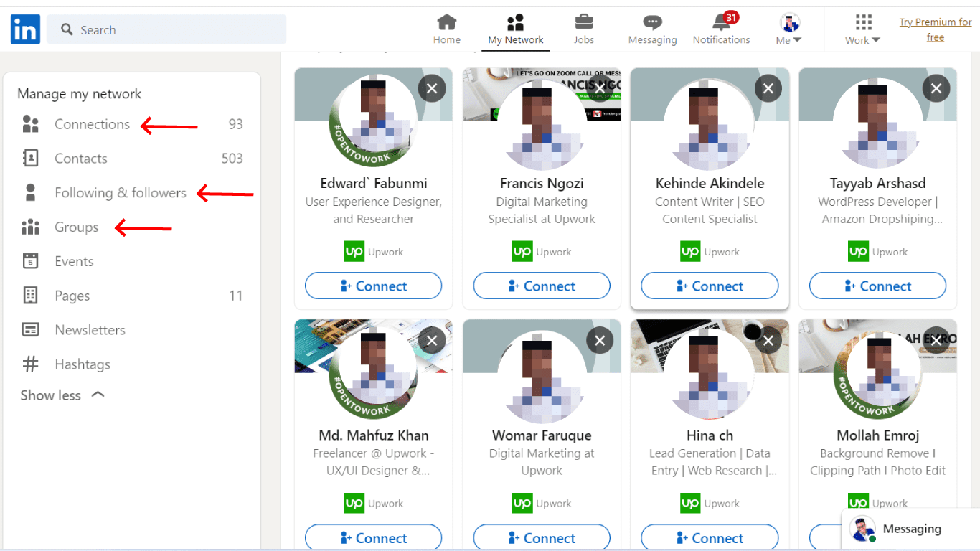Open the Newsletters icon in sidebar
This screenshot has height=551, width=980.
point(30,330)
